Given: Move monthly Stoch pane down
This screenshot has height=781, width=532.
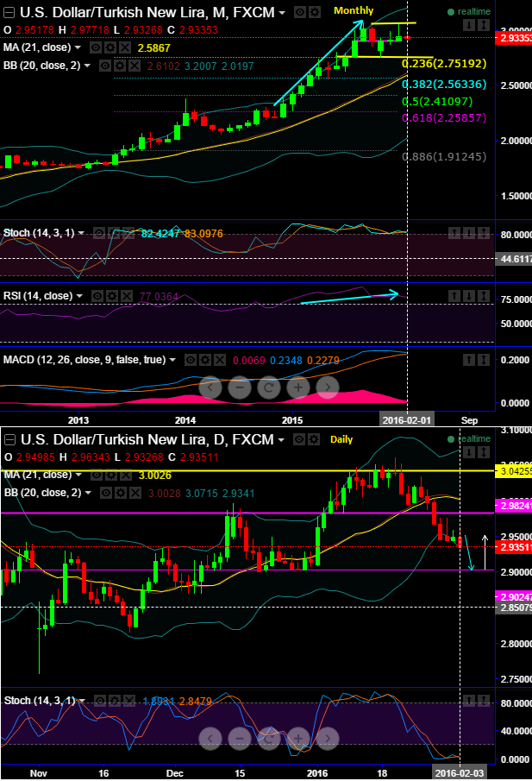Looking at the screenshot, I should (469, 233).
